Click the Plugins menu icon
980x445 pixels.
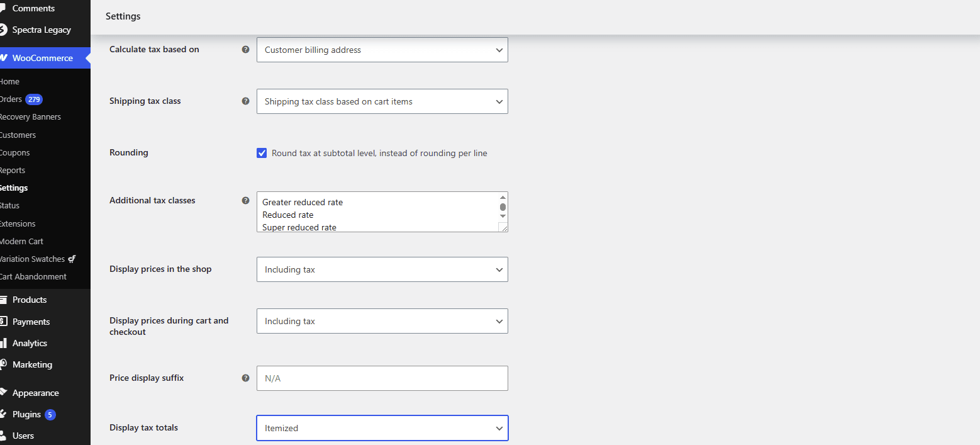coord(3,414)
